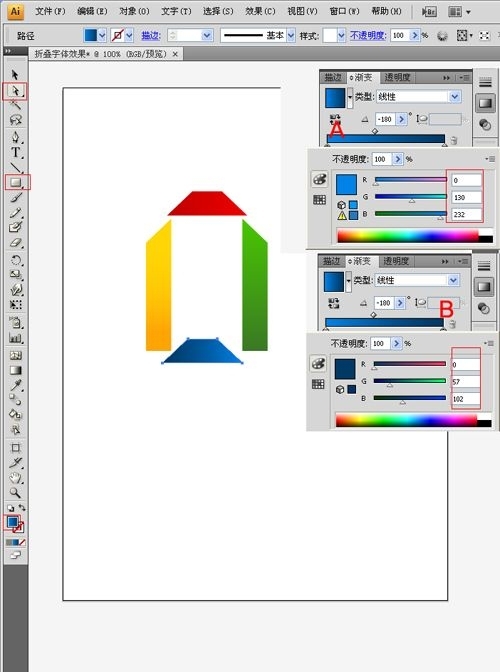Open the stroke weight dropdown

point(207,36)
